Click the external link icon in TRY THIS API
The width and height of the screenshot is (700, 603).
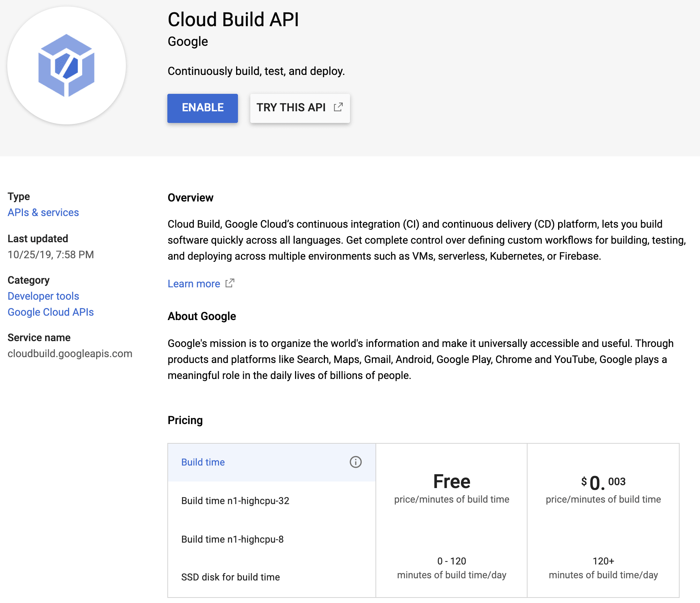pos(338,107)
